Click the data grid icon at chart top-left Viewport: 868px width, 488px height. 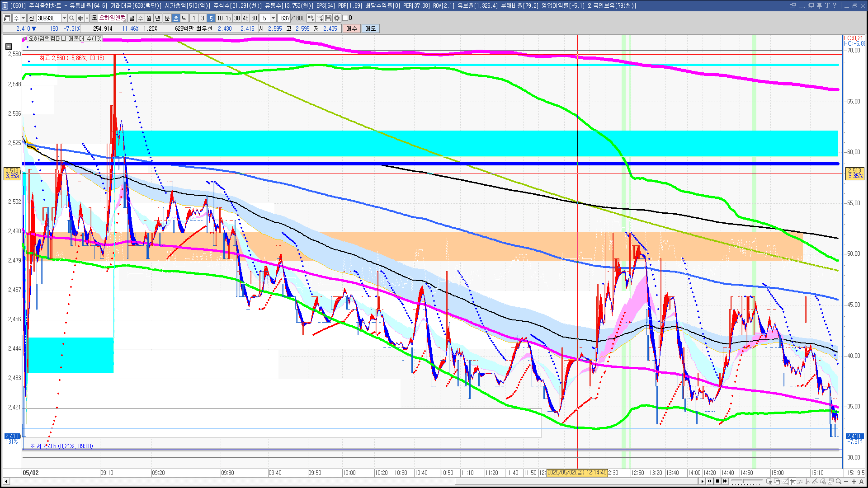point(8,47)
